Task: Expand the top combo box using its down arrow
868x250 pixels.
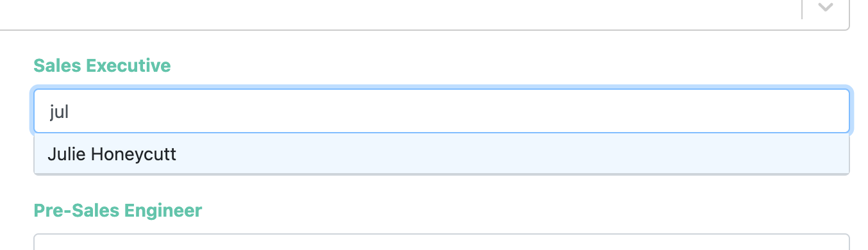Action: (826, 8)
